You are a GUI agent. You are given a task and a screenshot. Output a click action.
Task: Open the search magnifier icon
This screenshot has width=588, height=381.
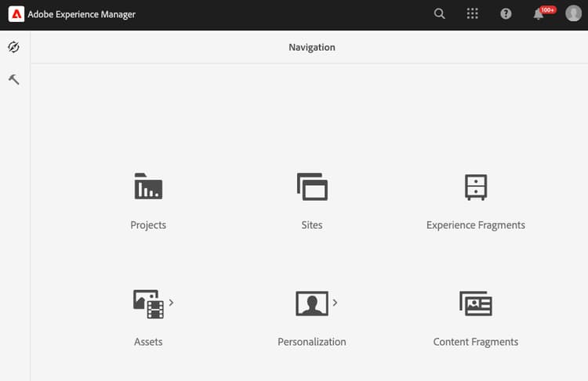440,14
